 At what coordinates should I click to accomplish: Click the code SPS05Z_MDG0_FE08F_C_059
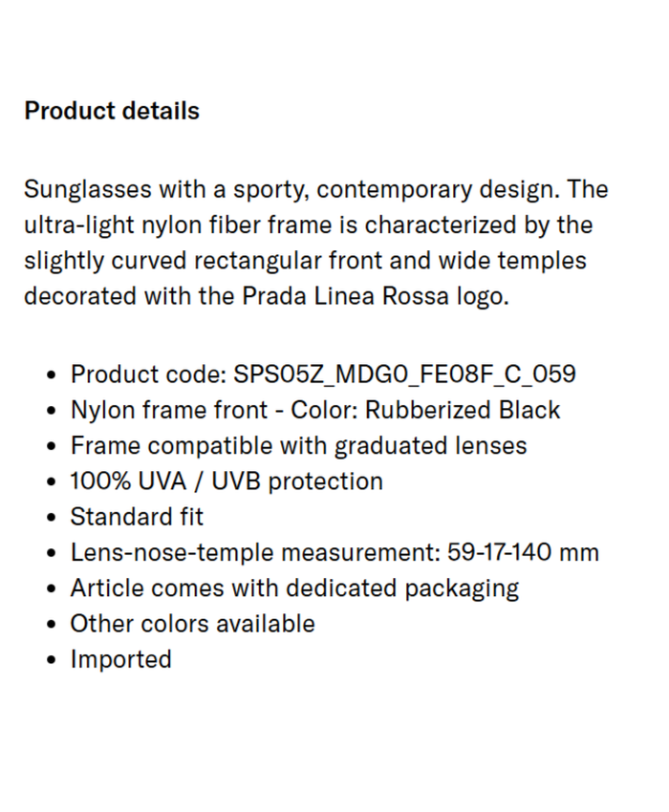click(x=404, y=374)
